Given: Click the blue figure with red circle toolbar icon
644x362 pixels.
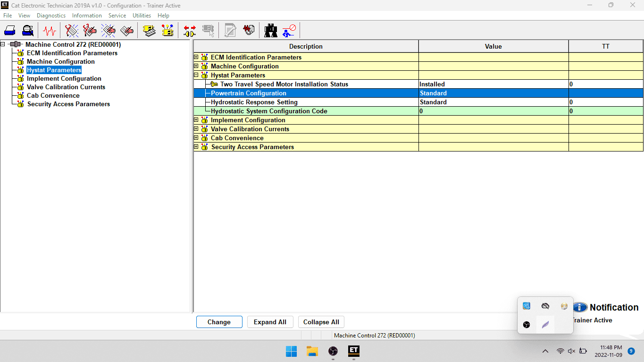Looking at the screenshot, I should tap(289, 31).
